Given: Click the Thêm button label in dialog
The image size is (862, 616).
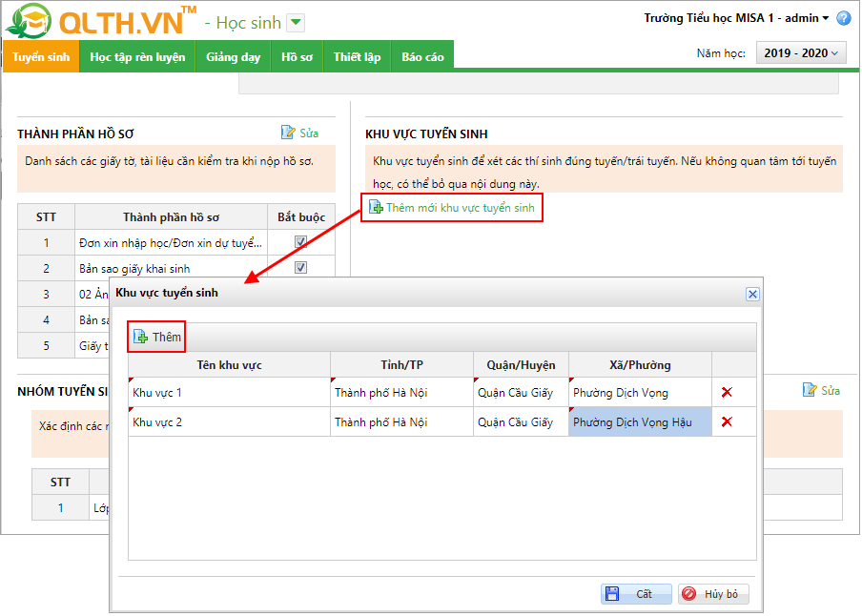Looking at the screenshot, I should 167,338.
